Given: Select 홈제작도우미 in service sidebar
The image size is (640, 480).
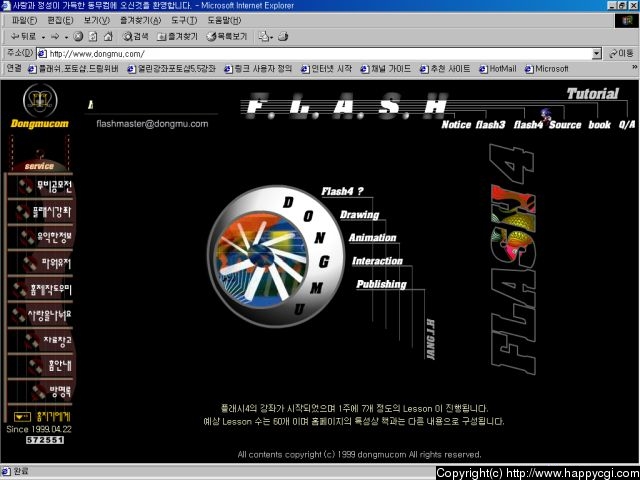Looking at the screenshot, I should (x=42, y=289).
